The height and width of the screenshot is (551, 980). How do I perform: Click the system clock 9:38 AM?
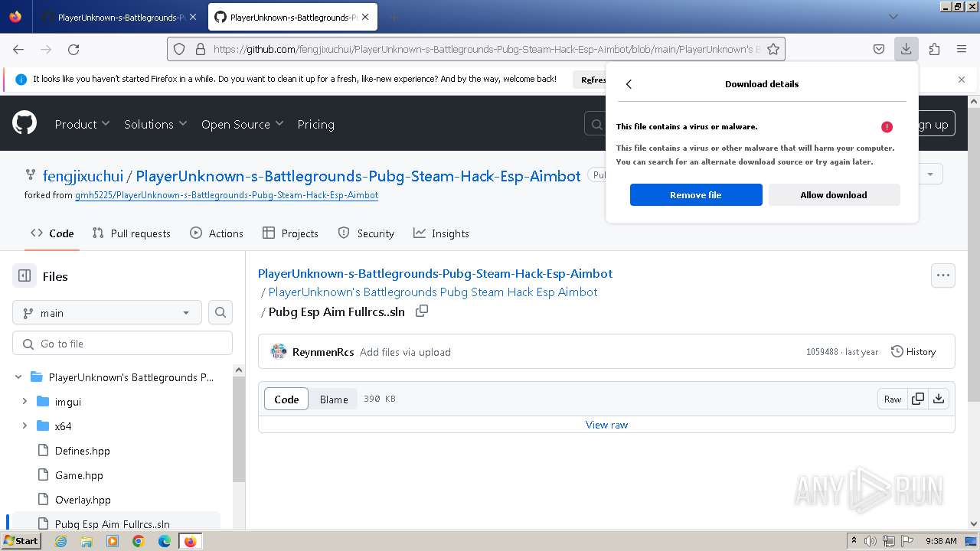(x=941, y=541)
